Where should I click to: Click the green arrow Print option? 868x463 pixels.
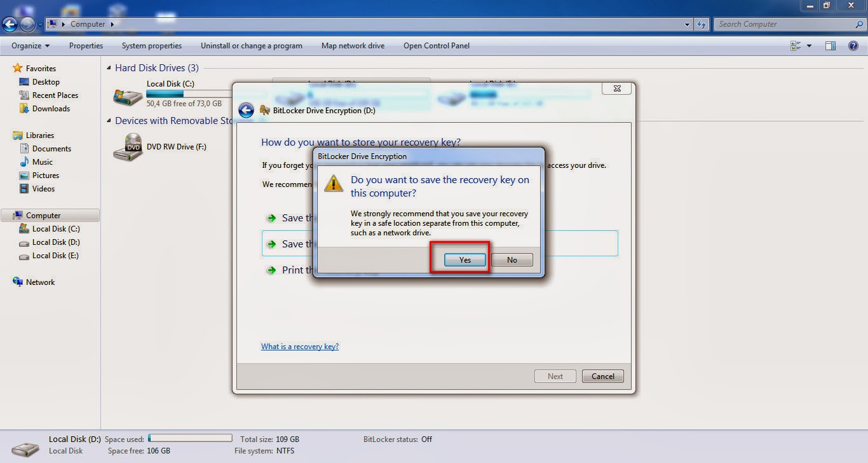[271, 270]
